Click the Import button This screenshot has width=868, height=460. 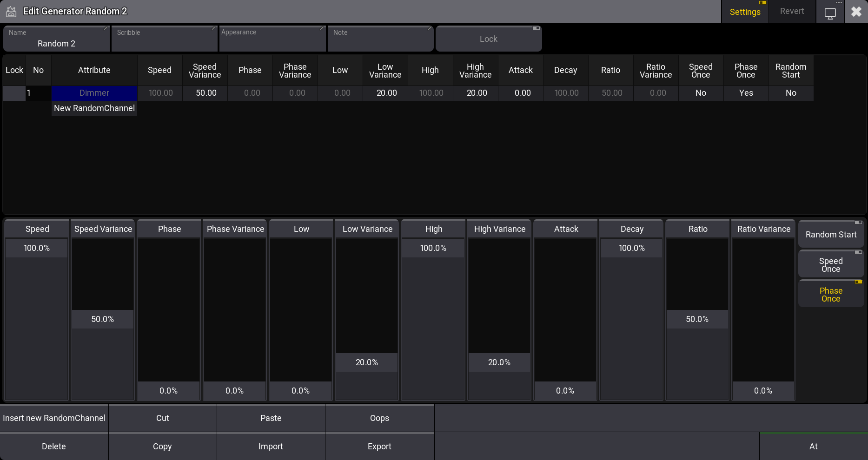tap(271, 447)
